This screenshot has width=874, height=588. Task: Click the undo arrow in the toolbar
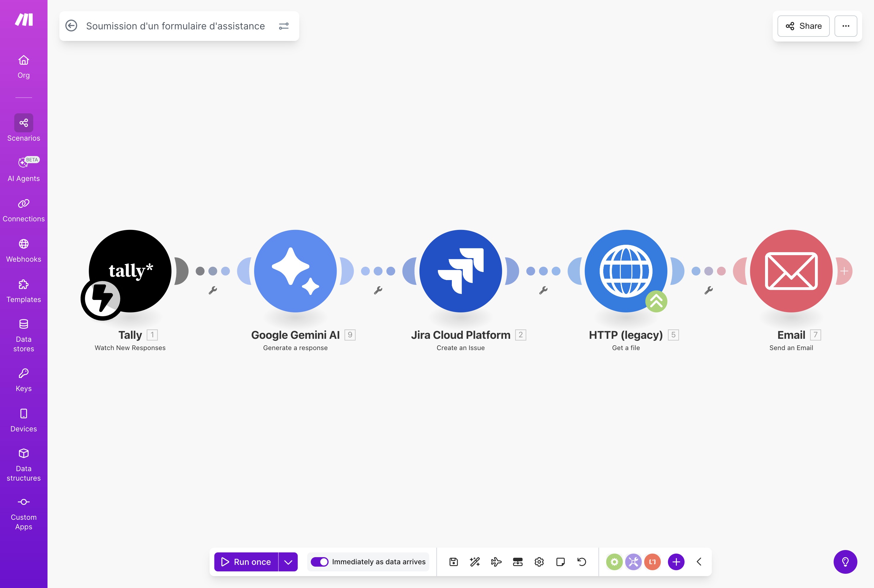[x=582, y=562]
